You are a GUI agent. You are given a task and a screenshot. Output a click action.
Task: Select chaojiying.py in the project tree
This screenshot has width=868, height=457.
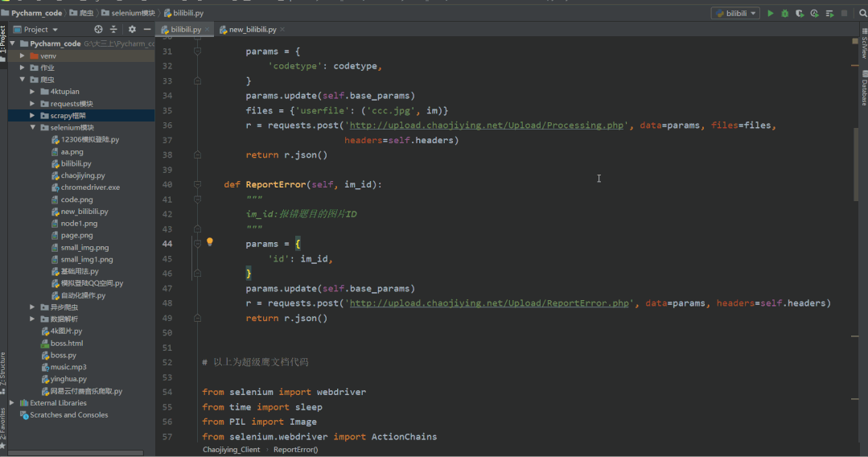click(x=83, y=175)
